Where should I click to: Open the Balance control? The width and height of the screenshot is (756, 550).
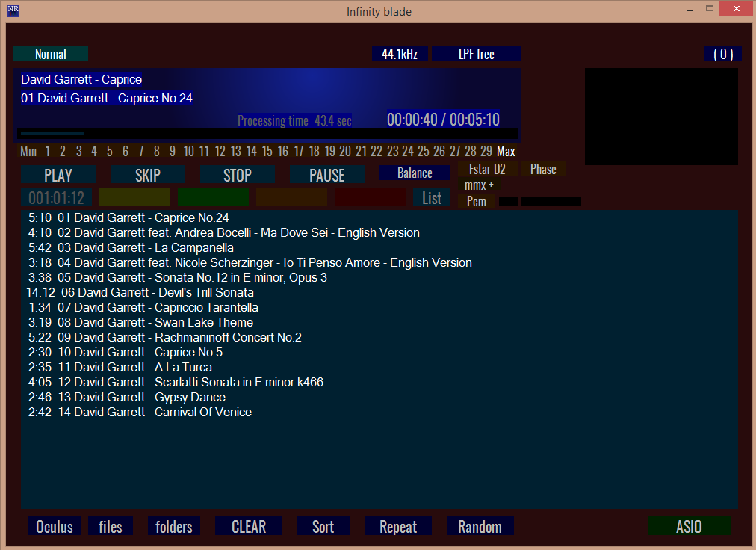coord(415,173)
